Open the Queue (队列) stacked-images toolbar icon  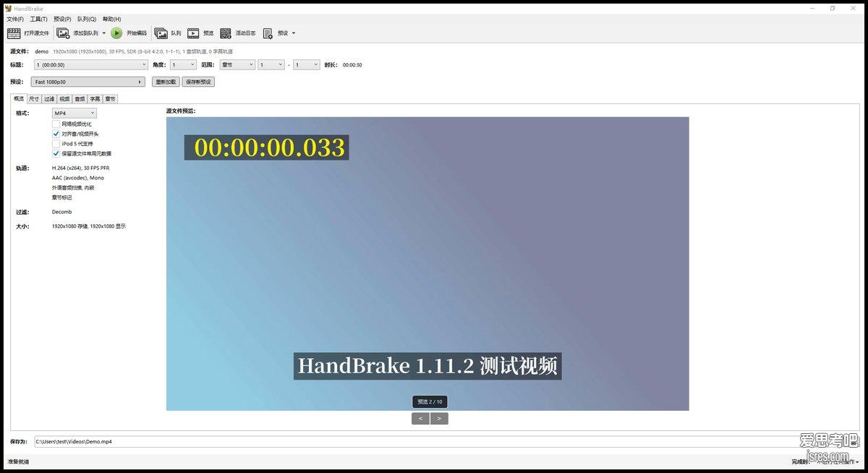point(161,33)
